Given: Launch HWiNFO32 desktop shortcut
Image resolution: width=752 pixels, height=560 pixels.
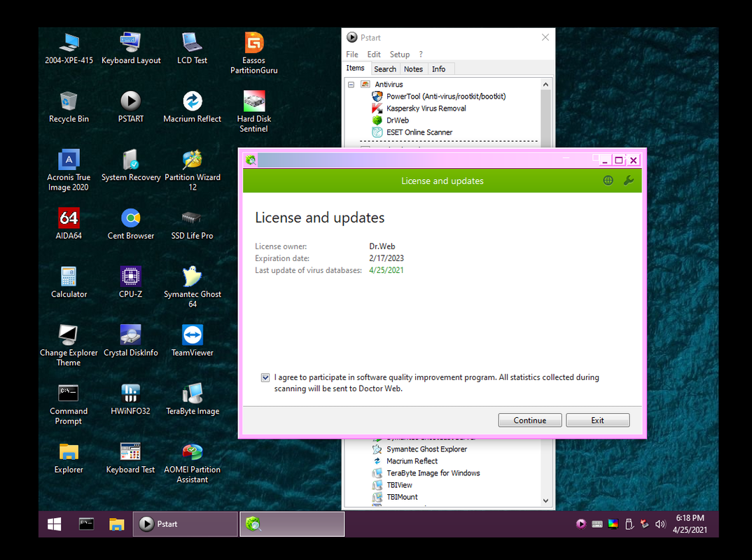Looking at the screenshot, I should [130, 399].
